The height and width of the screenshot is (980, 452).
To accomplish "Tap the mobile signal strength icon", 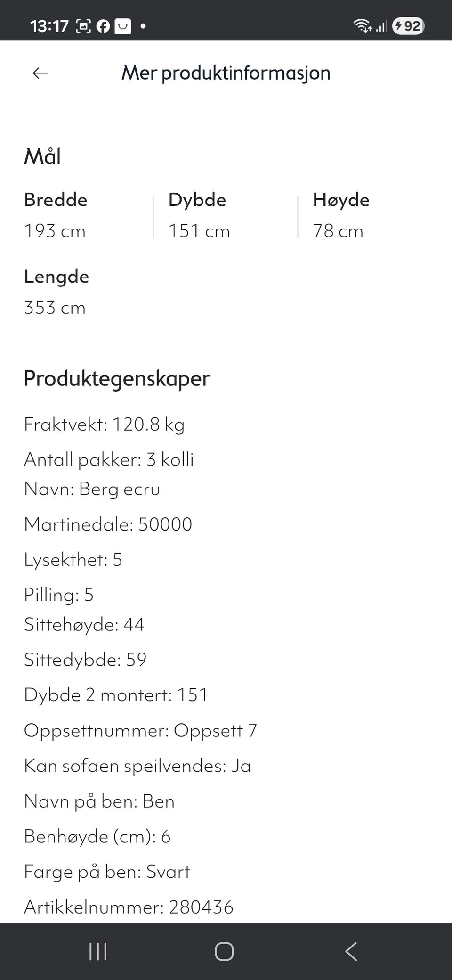I will click(382, 26).
